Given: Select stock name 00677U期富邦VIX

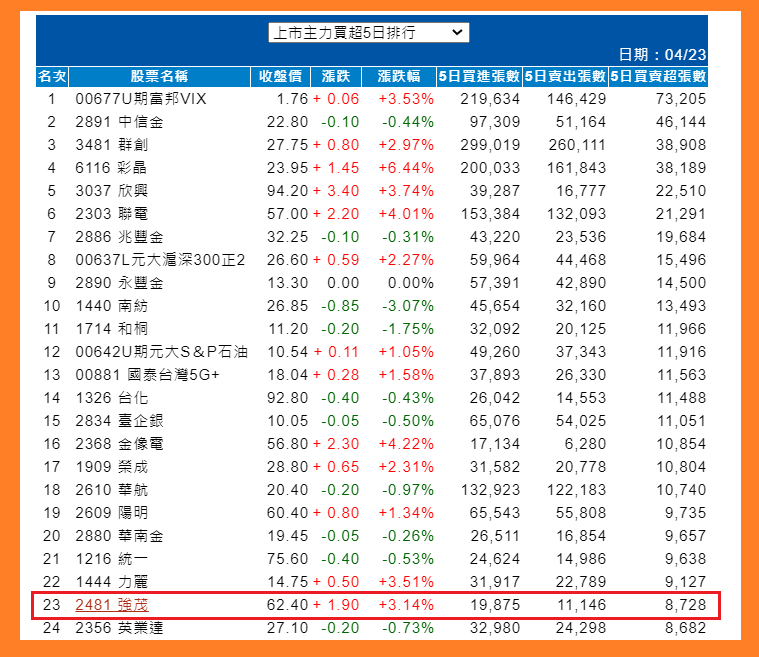Looking at the screenshot, I should (x=141, y=99).
